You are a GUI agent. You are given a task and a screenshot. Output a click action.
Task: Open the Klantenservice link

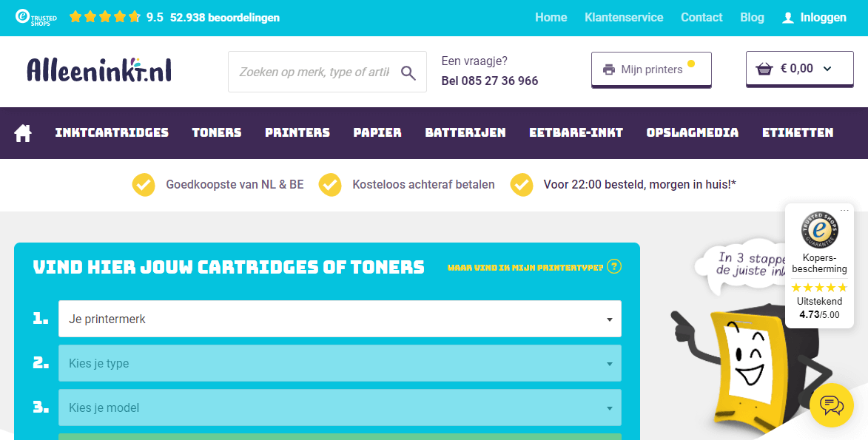tap(624, 18)
